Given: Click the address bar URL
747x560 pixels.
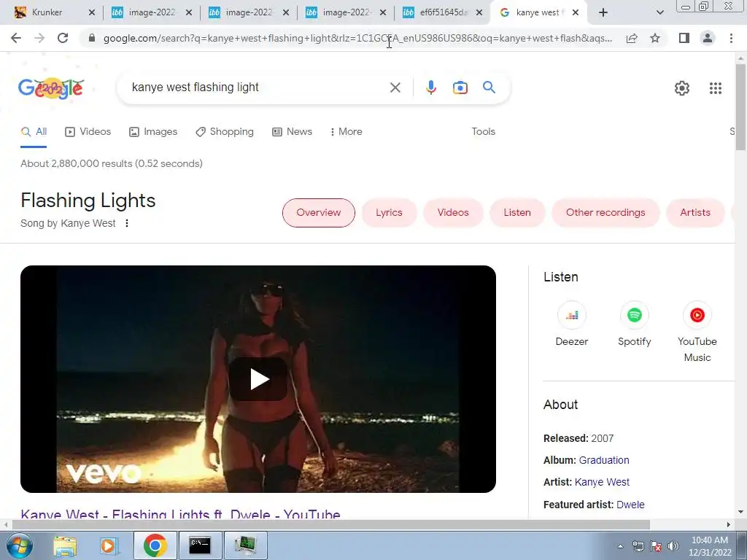Looking at the screenshot, I should tap(357, 38).
